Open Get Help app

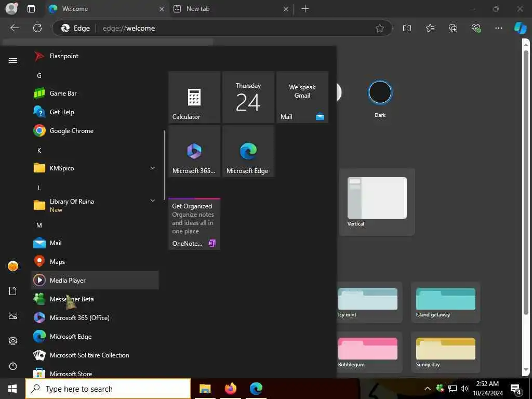pos(95,112)
